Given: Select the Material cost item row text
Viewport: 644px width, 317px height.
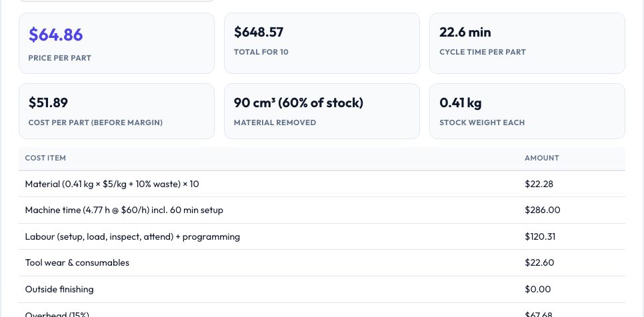Looking at the screenshot, I should [112, 184].
